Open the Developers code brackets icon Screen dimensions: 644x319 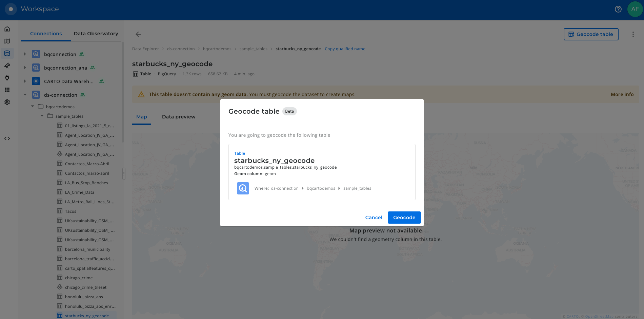(7, 138)
